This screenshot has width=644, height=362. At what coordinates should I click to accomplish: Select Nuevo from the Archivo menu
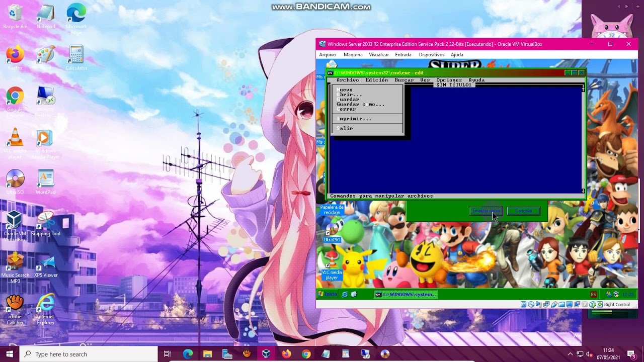pyautogui.click(x=368, y=90)
